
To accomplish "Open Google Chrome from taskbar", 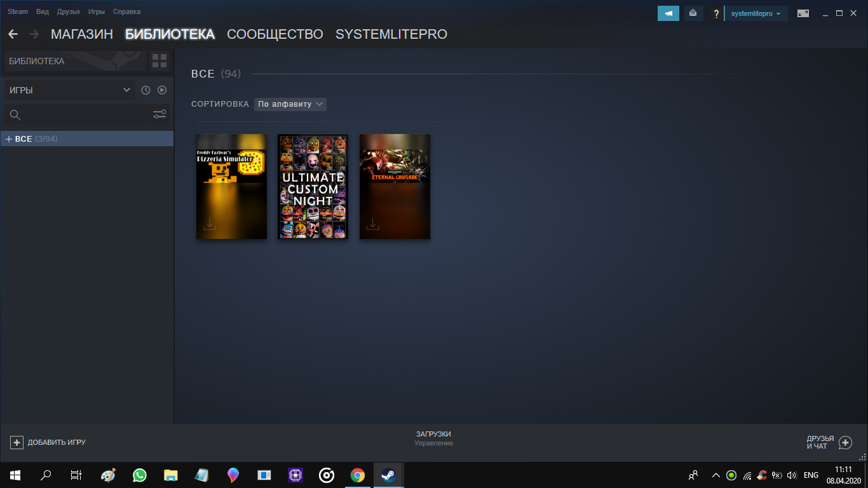I will (x=358, y=475).
